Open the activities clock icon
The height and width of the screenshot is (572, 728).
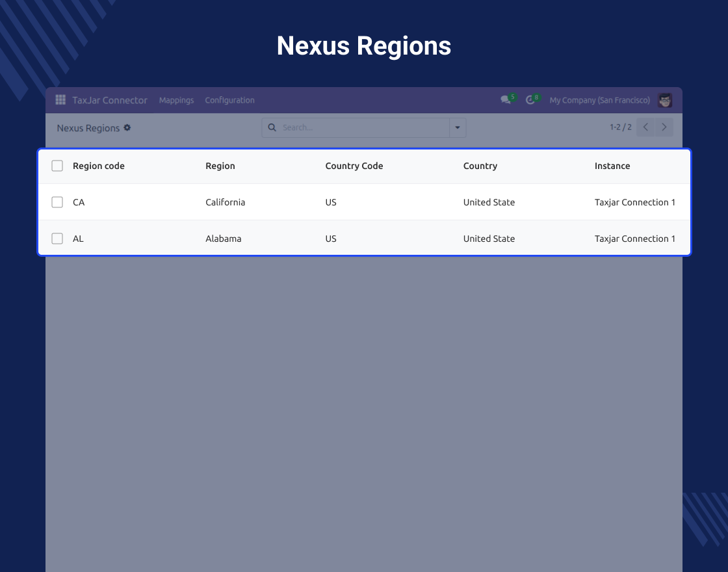(x=530, y=100)
